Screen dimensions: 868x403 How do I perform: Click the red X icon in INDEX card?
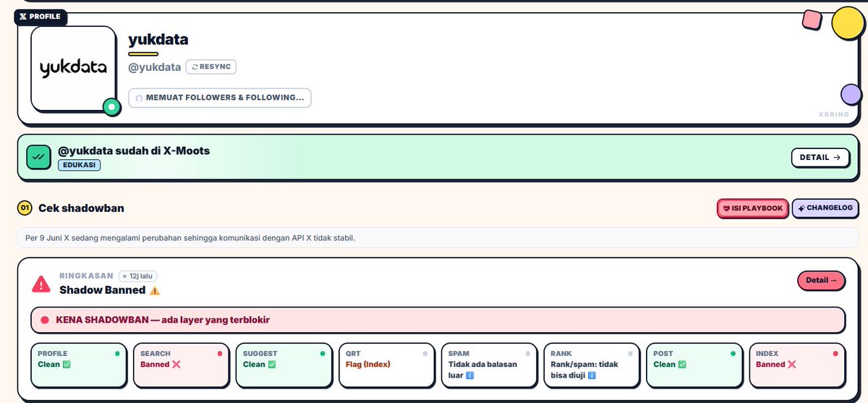click(791, 365)
